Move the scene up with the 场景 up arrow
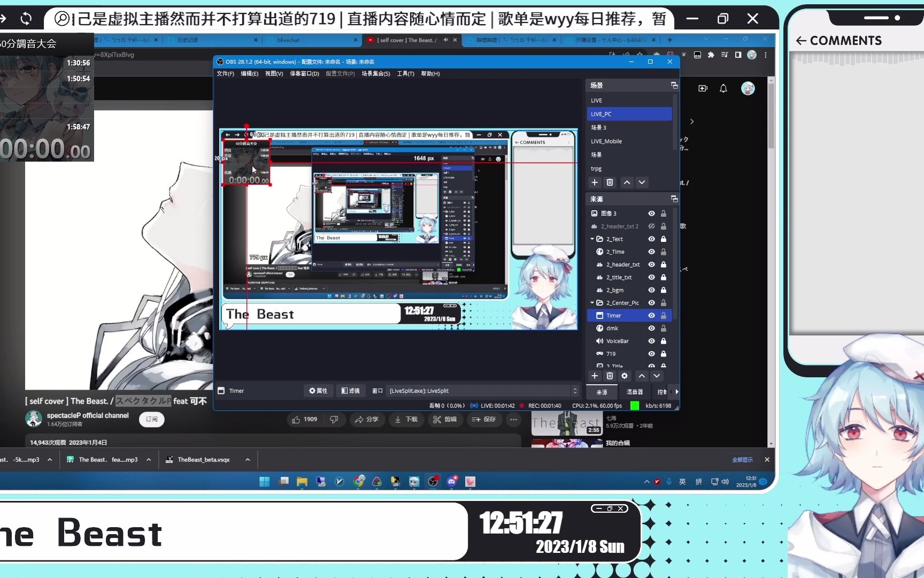The height and width of the screenshot is (578, 924). click(x=627, y=182)
